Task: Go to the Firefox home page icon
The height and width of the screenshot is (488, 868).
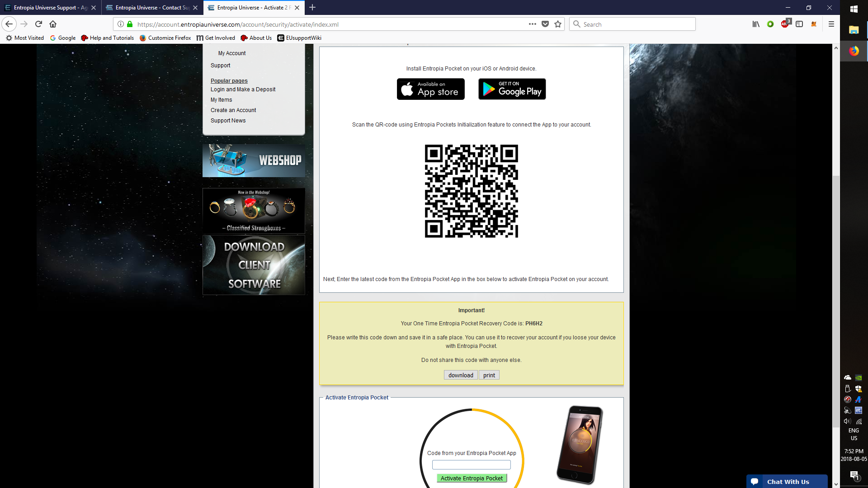Action: tap(53, 24)
